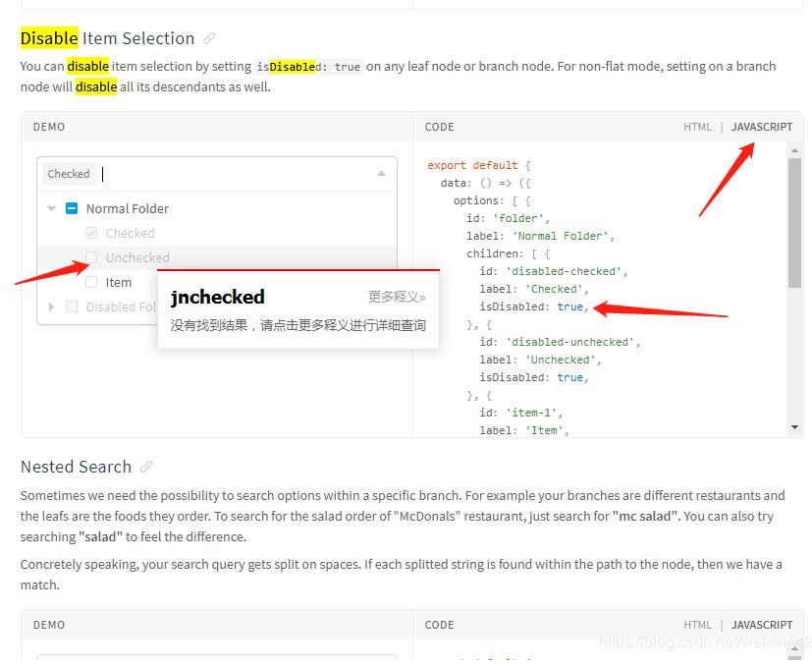Viewport: 812px width, 668px height.
Task: Select JAVASCRIPT tab of Nested Search demo
Action: coord(761,625)
